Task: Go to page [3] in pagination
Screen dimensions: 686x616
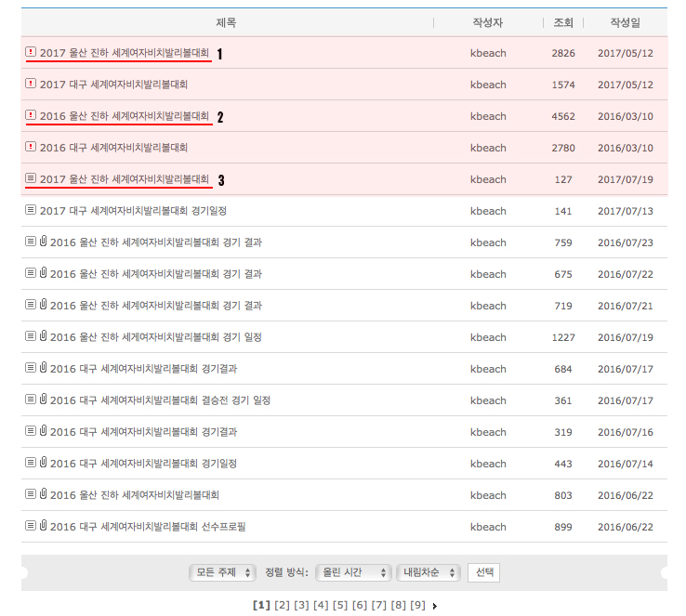Action: [301, 605]
